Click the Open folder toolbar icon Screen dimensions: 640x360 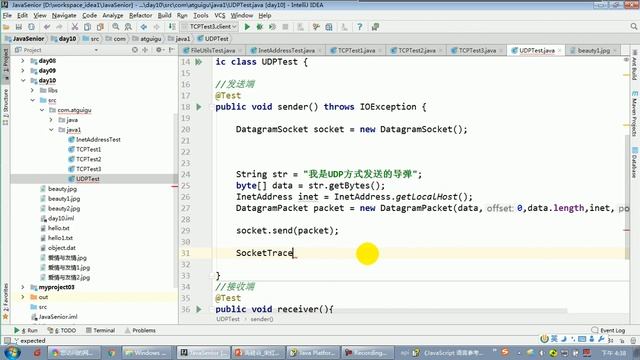click(x=6, y=27)
